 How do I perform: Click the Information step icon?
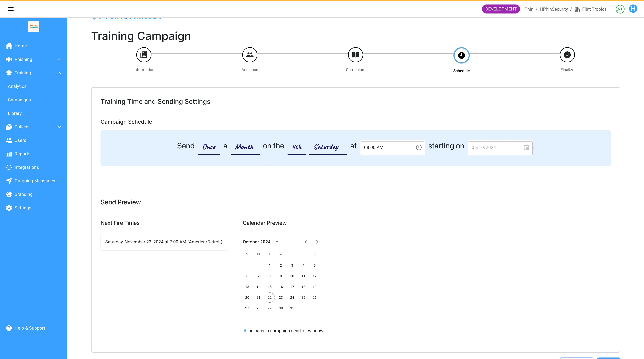point(144,55)
